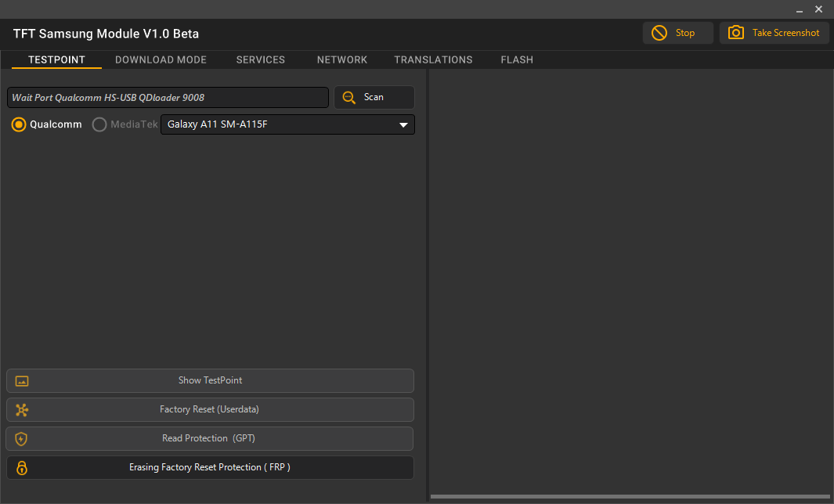Select the Qualcomm radio button
Screen dimensions: 834x504
[x=19, y=124]
